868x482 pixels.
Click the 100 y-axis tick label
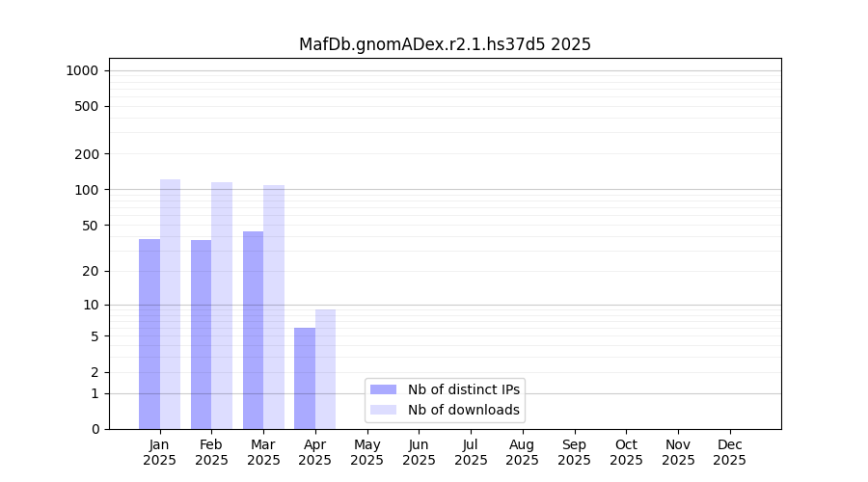[86, 190]
